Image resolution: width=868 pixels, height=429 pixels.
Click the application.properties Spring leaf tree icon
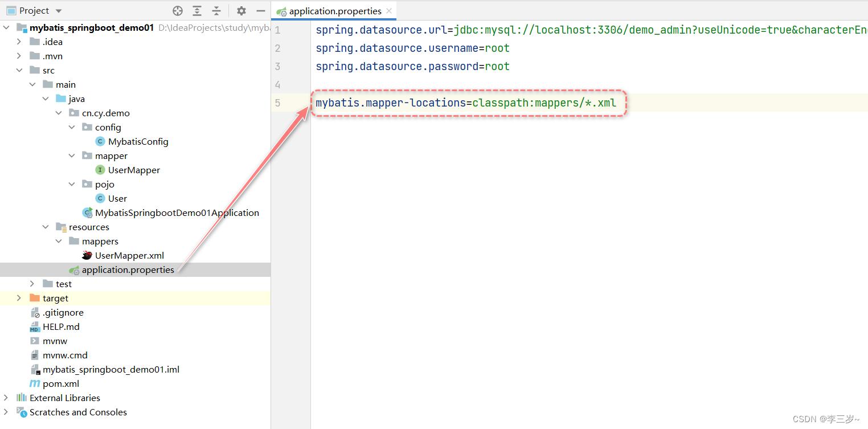(x=74, y=270)
